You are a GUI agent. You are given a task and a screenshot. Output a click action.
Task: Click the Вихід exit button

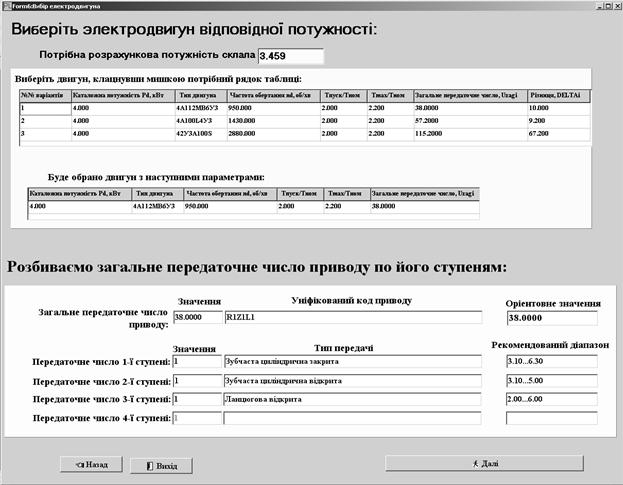(161, 466)
